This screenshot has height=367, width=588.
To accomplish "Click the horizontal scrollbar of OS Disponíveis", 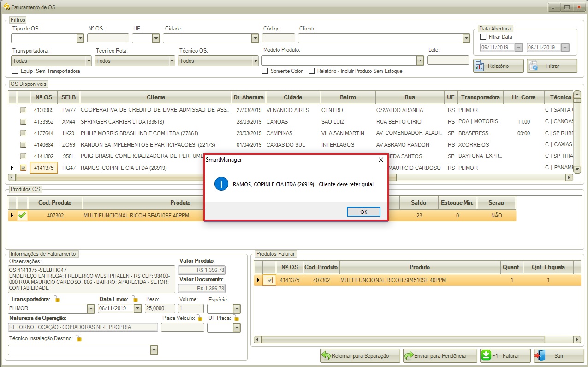I will 291,178.
